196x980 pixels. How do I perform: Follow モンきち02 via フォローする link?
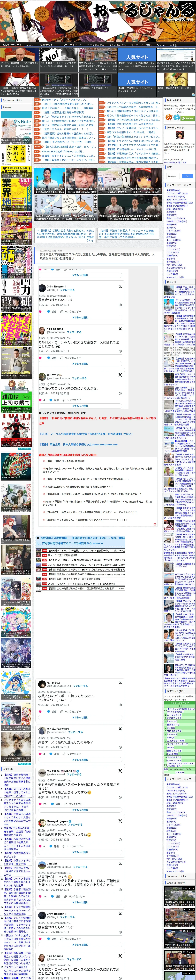(x=81, y=686)
